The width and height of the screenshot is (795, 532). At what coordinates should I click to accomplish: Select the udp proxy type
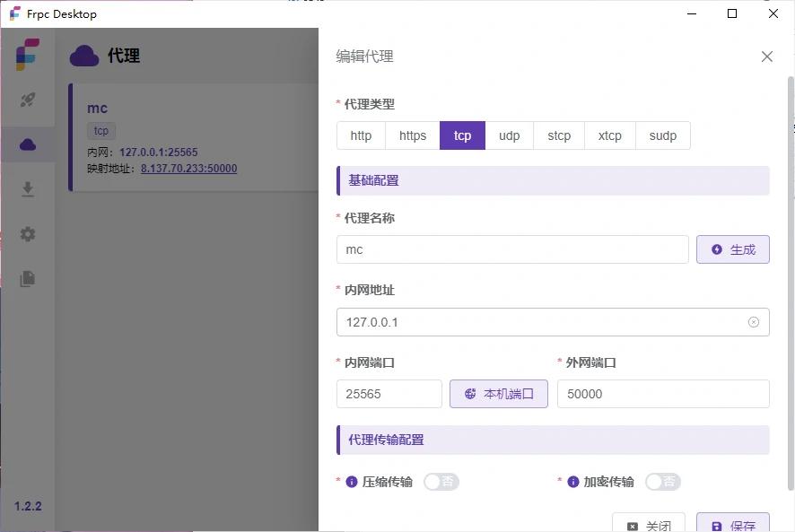pos(509,135)
